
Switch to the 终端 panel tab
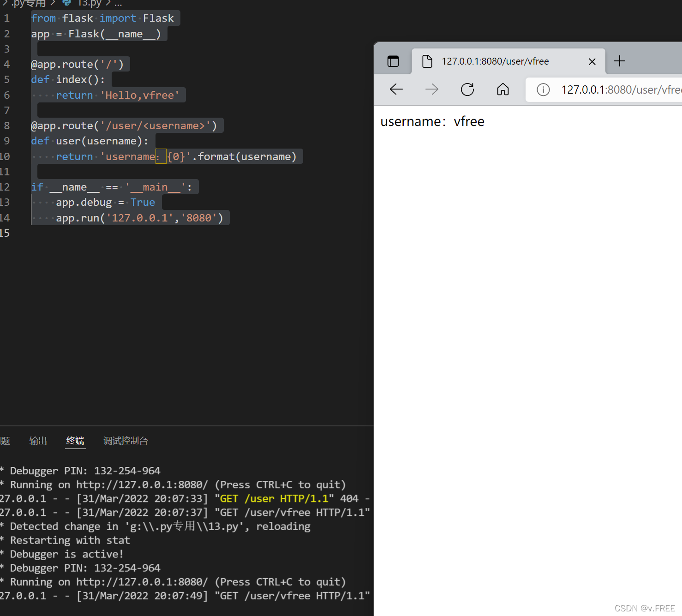(x=75, y=441)
